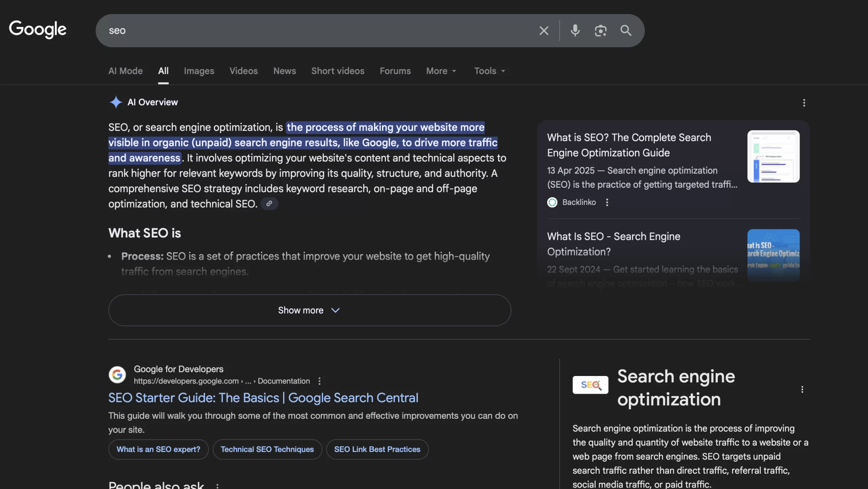Click the Technical SEO Techniques chip

[x=267, y=449]
